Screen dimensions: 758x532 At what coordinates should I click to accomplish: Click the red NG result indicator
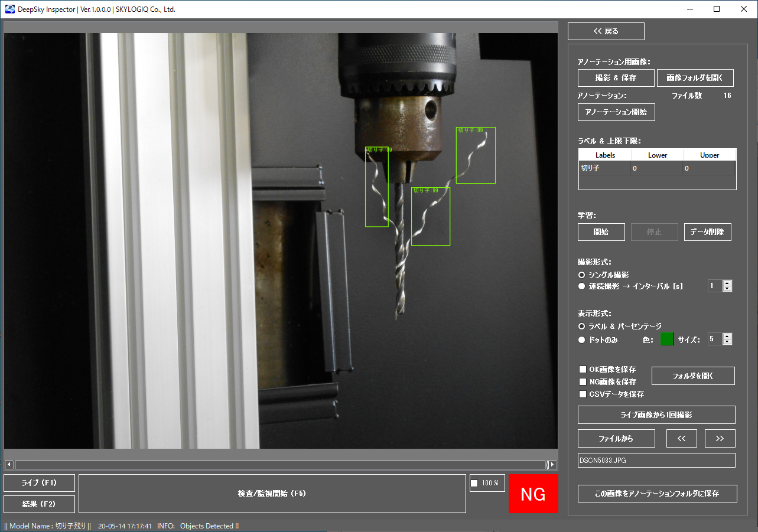tap(533, 494)
